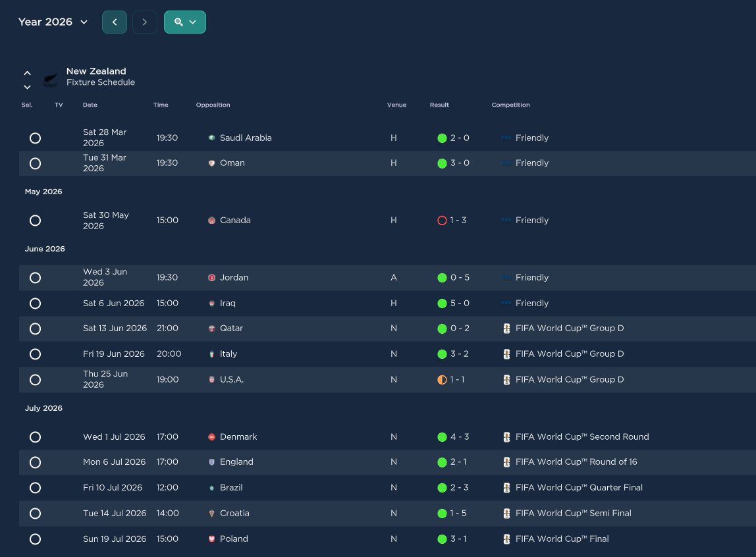Image resolution: width=756 pixels, height=557 pixels.
Task: Click the red loss indicator for Canada match
Action: pos(442,220)
